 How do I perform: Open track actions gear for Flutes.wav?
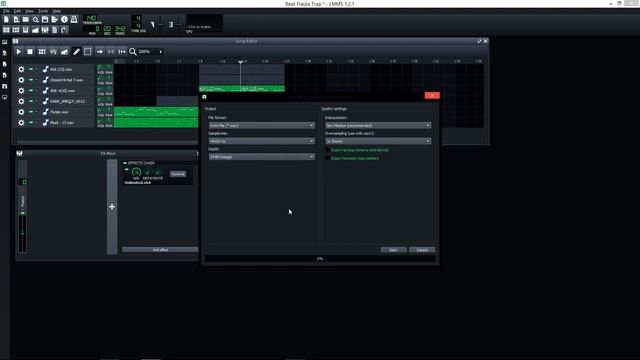pos(21,112)
